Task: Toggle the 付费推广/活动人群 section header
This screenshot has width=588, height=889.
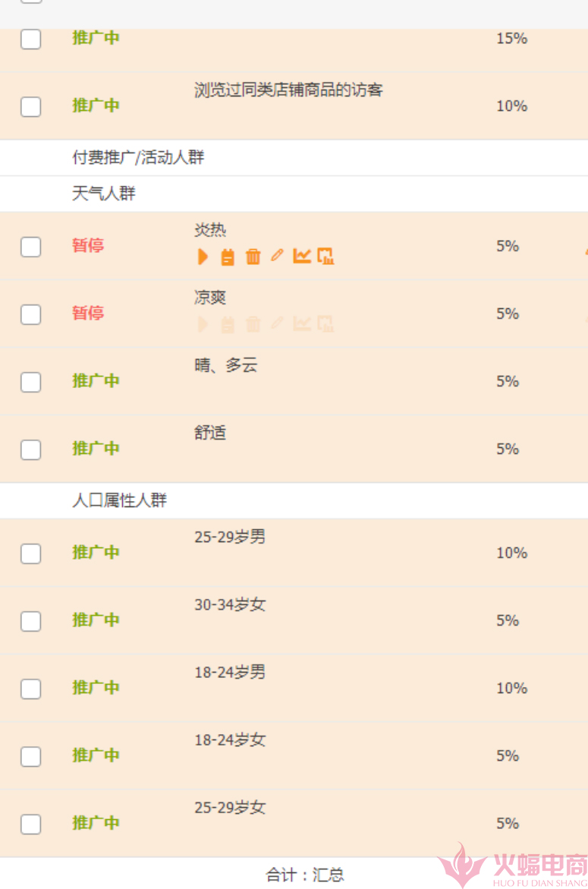Action: coord(138,158)
